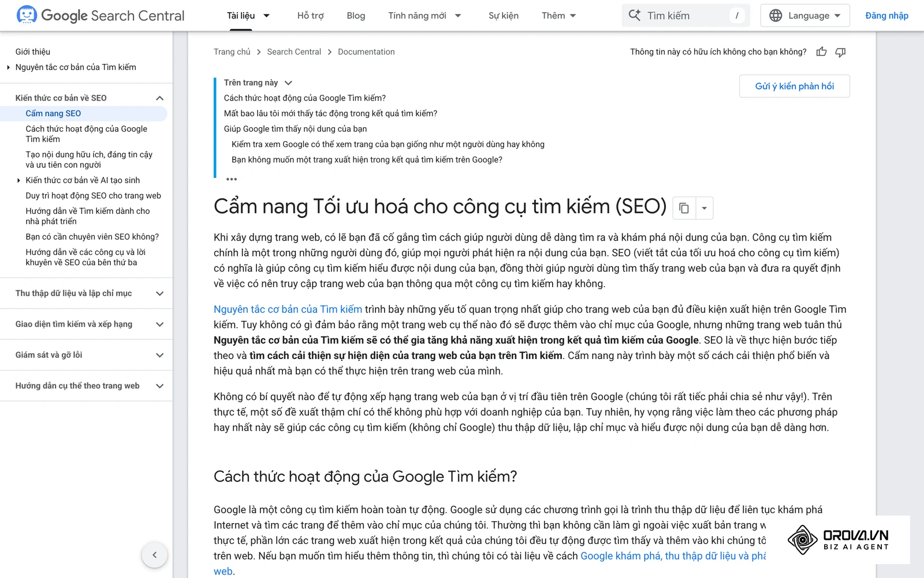Open Cách thức hoạt động của Google Tìm kiếm sidebar link
Image resolution: width=924 pixels, height=578 pixels.
(x=86, y=134)
